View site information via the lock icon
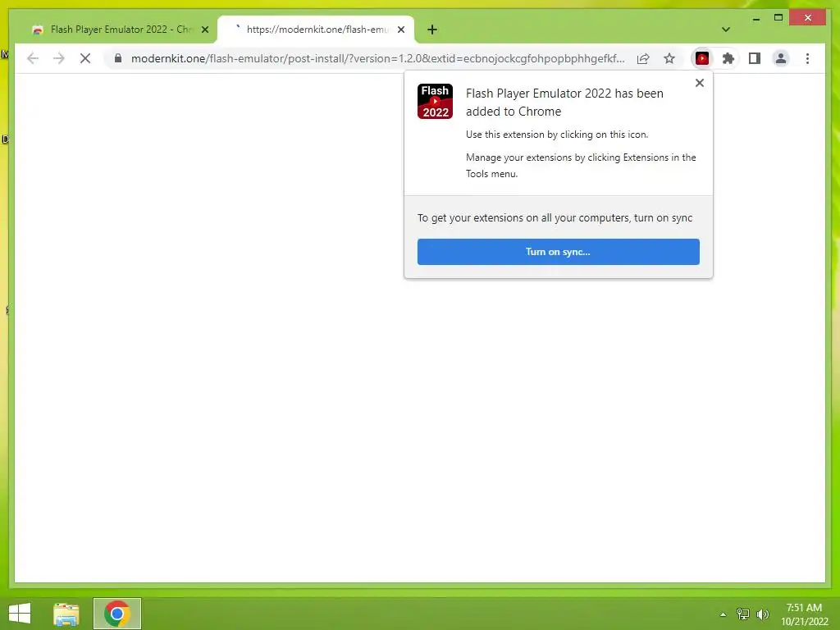Screen dimensions: 840x630 click(118, 58)
